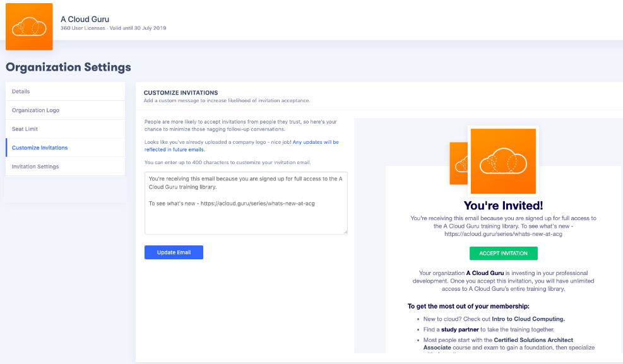Image resolution: width=623 pixels, height=364 pixels.
Task: Switch to the Customize Invitations section
Action: pyautogui.click(x=39, y=147)
